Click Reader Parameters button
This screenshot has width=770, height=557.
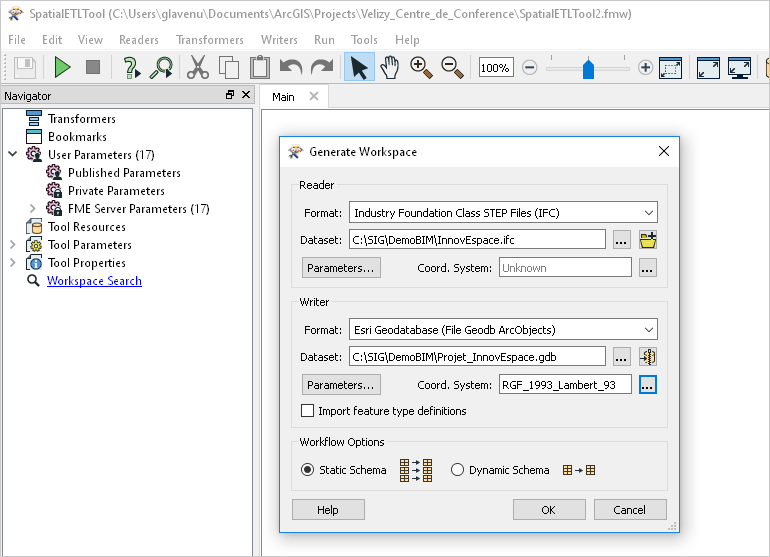[x=341, y=268]
